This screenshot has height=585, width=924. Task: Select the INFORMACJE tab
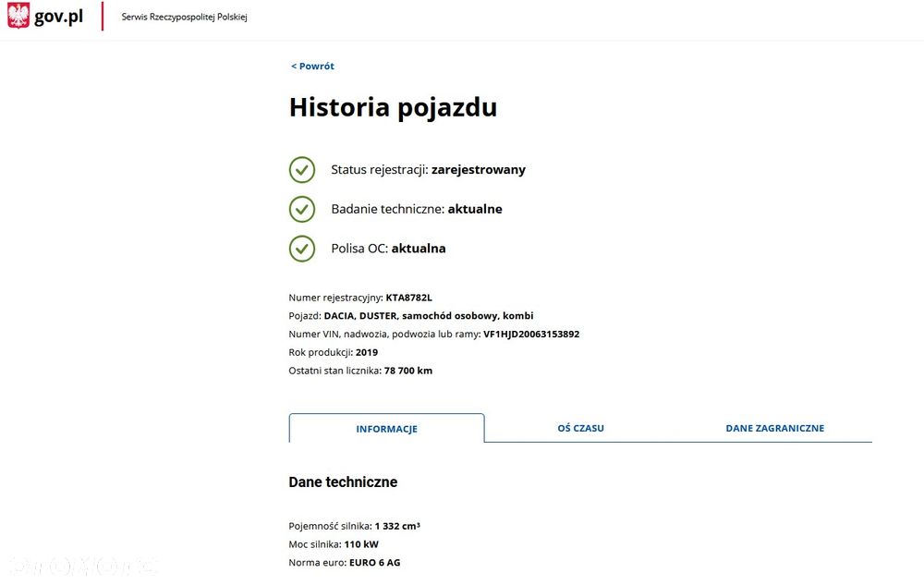tap(386, 428)
